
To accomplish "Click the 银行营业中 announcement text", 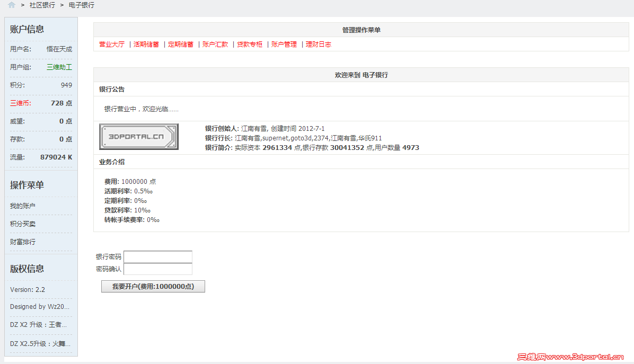I will (141, 109).
